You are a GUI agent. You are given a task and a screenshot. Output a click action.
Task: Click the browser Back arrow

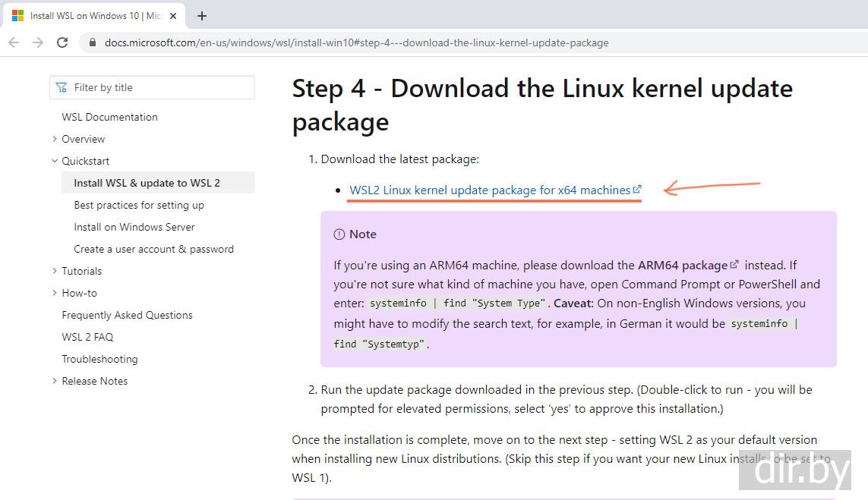[14, 42]
